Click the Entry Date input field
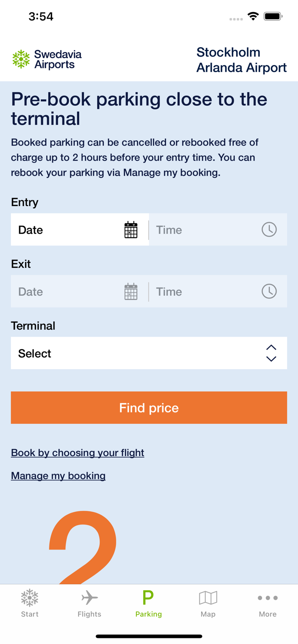Viewport: 298px width, 644px height. pyautogui.click(x=65, y=229)
